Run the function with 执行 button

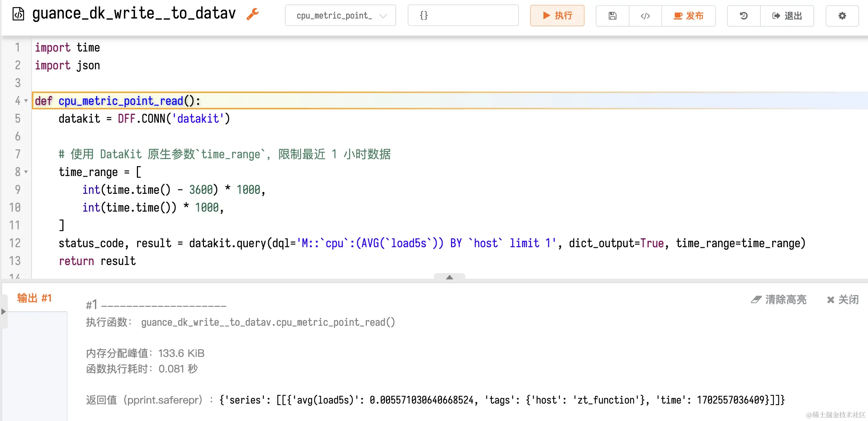(557, 16)
